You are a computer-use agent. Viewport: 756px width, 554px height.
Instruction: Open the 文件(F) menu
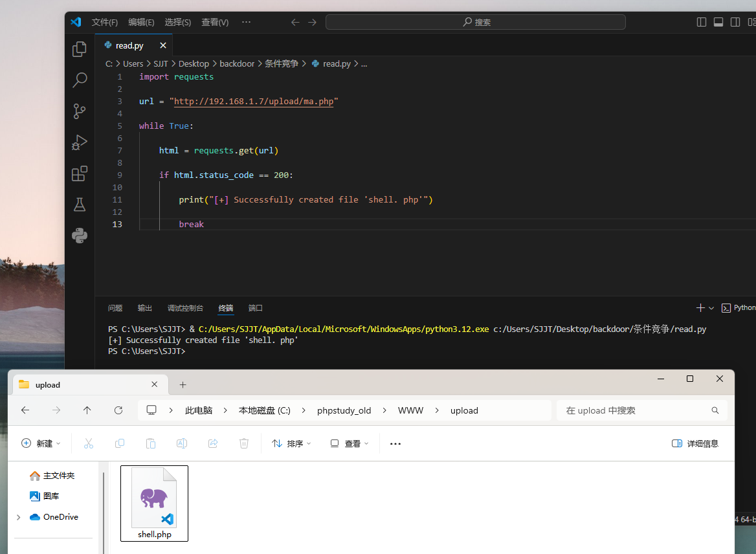point(105,22)
